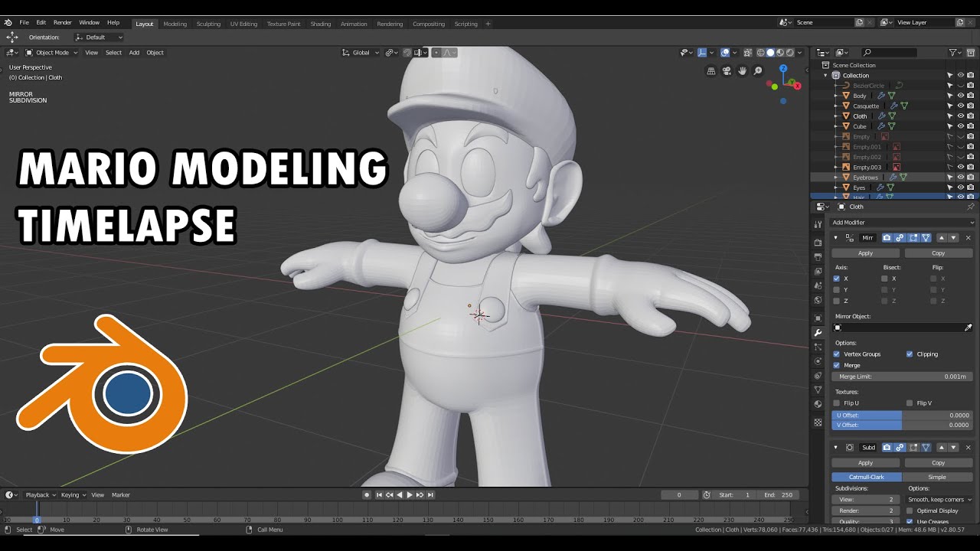This screenshot has width=980, height=551.
Task: Enable Mirror axis Y checkbox
Action: pos(836,290)
